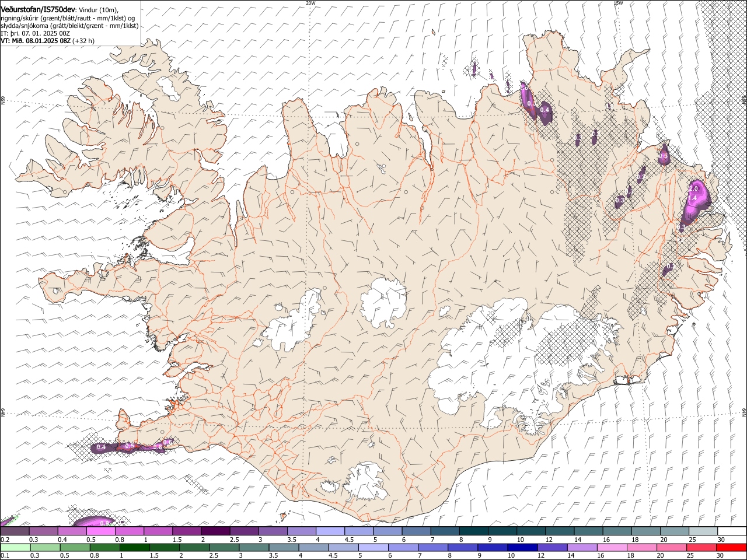Click the 0.8 value on the southwest coast
The height and width of the screenshot is (560, 747).
158,447
